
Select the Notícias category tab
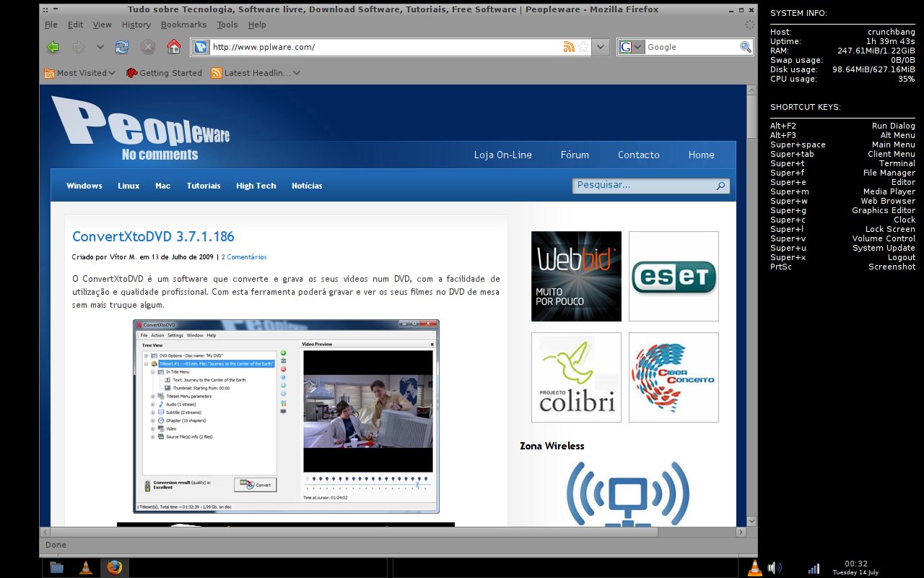pyautogui.click(x=307, y=186)
